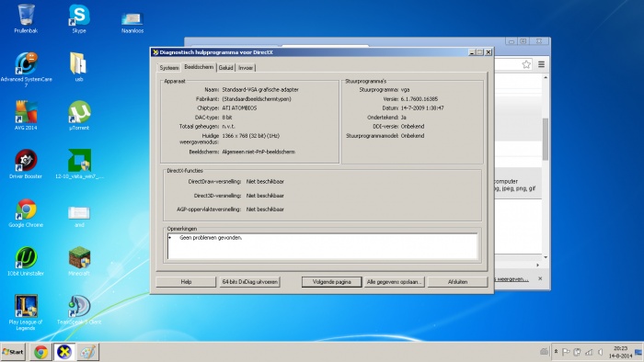644x362 pixels.
Task: Click the Geen problemen gevonden text
Action: pyautogui.click(x=211, y=237)
